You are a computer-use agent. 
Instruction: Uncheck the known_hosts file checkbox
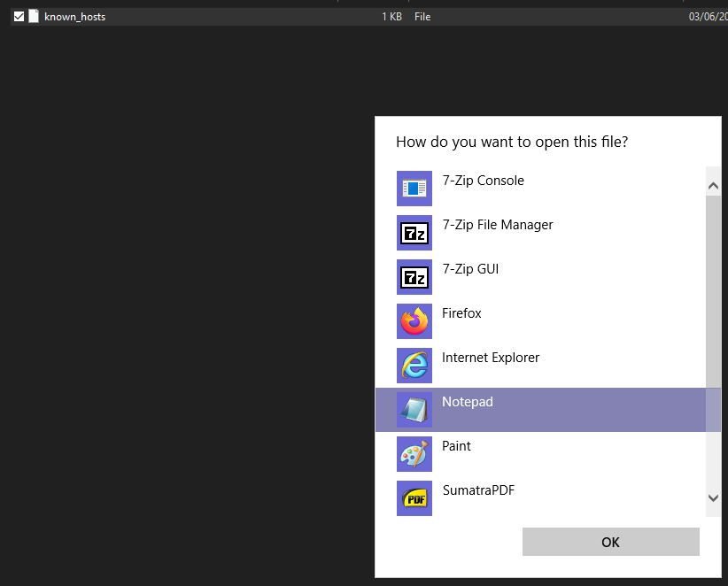click(x=19, y=16)
